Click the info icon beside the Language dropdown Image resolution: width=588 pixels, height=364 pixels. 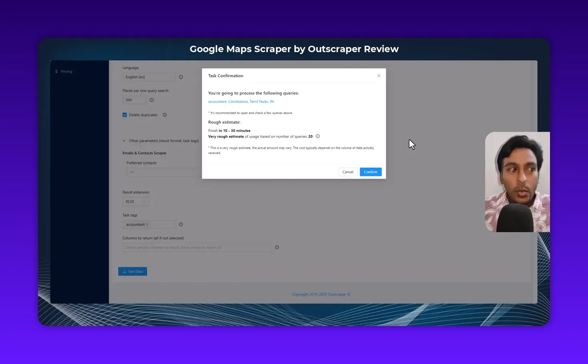(x=181, y=77)
